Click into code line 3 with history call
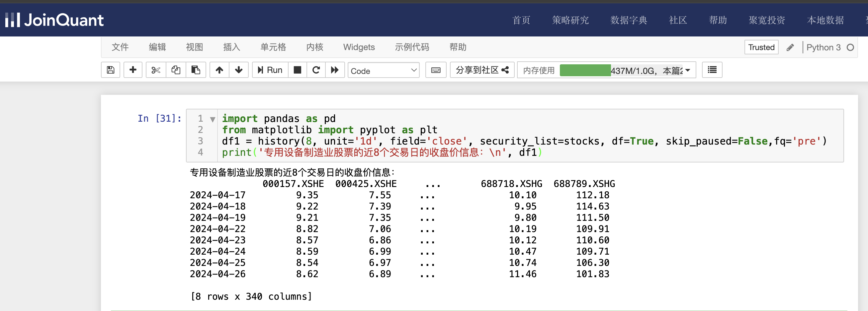868x311 pixels. click(x=524, y=141)
